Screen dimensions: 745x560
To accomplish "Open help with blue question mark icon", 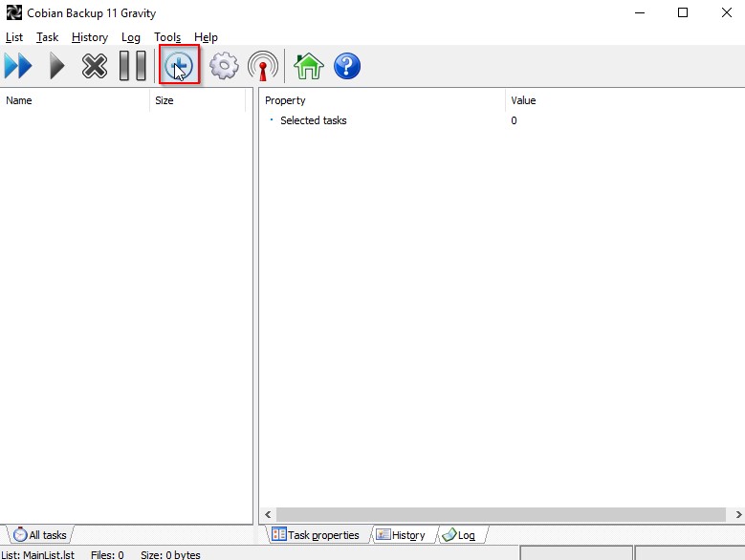I will pos(346,66).
